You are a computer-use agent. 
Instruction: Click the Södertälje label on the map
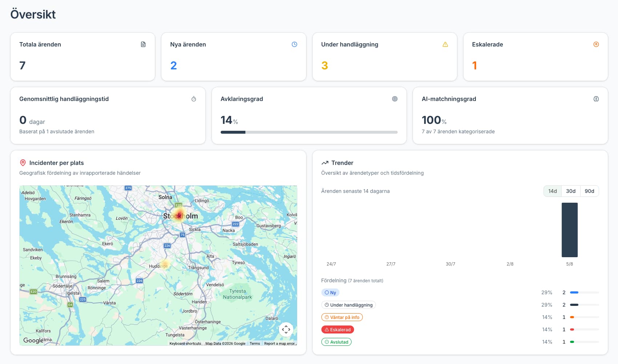pos(63,286)
